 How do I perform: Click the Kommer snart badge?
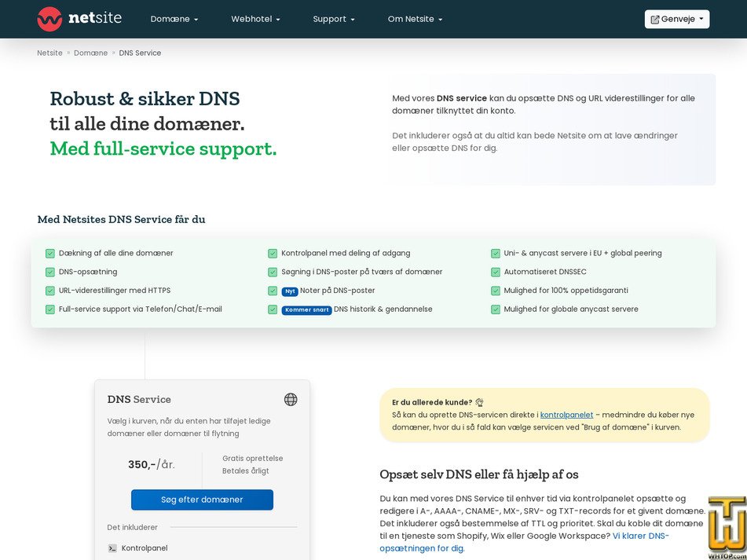tap(306, 310)
